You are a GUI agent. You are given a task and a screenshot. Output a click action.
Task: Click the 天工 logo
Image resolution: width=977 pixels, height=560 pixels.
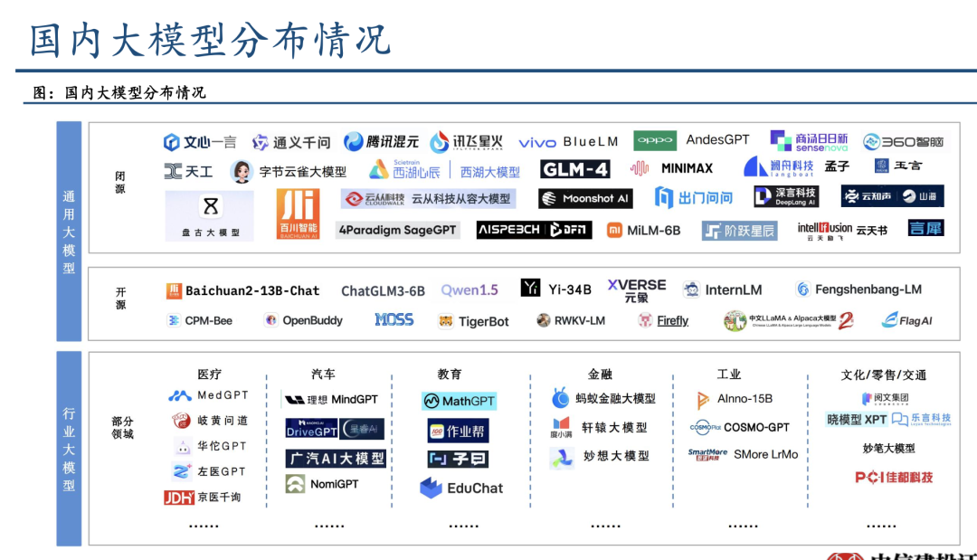point(188,171)
